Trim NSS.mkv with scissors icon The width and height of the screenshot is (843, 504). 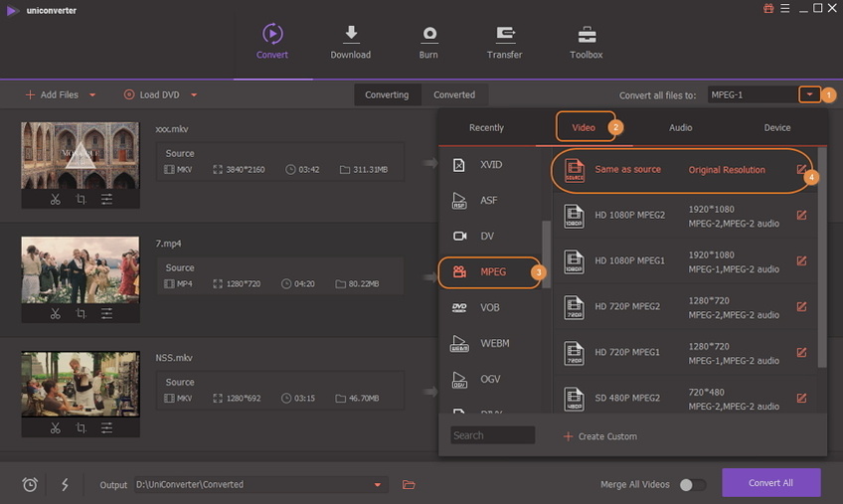55,428
